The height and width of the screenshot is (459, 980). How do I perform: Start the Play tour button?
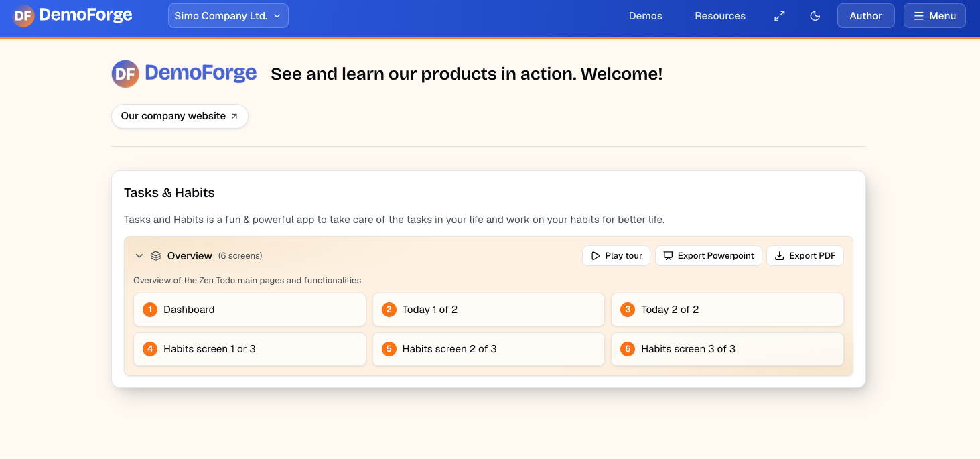point(616,256)
